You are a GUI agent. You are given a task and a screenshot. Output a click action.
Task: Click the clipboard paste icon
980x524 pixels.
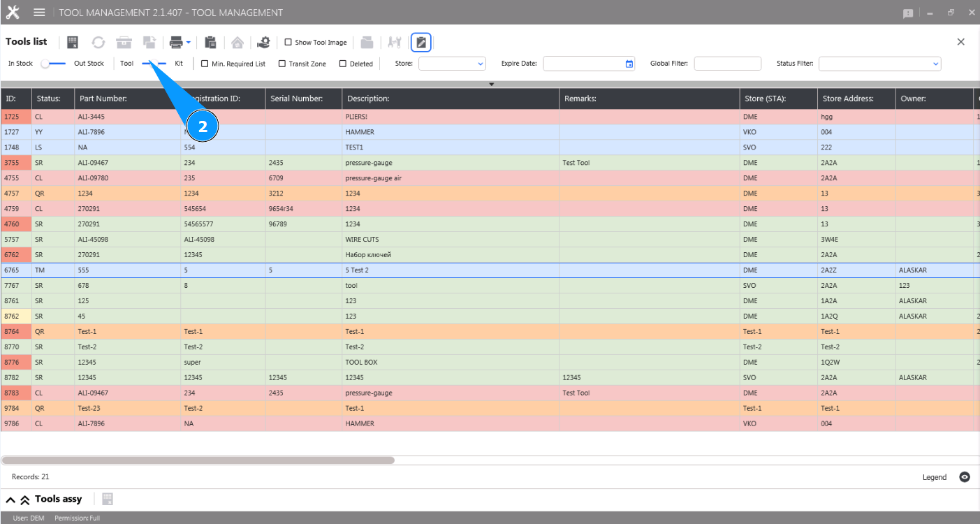tap(210, 43)
